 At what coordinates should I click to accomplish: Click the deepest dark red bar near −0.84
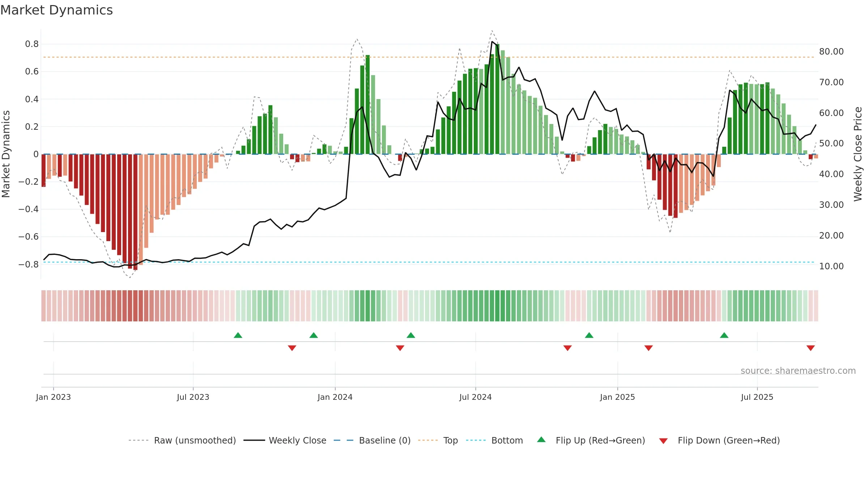[136, 212]
